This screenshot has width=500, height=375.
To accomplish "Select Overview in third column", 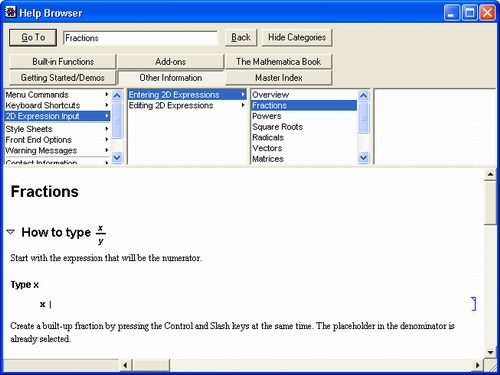I will 304,95.
